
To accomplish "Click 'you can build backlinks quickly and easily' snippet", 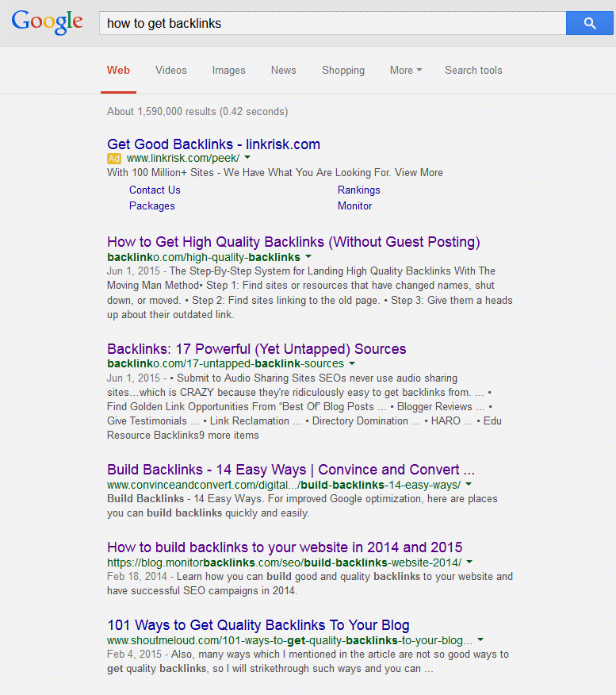I will tap(209, 513).
